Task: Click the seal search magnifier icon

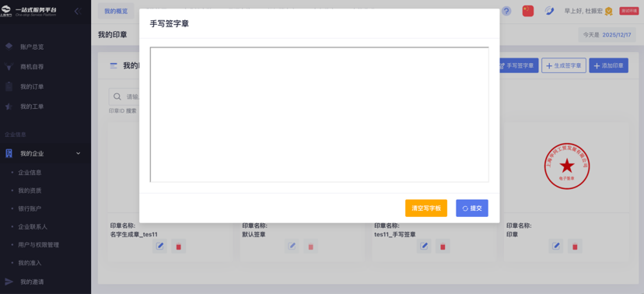Action: point(117,96)
